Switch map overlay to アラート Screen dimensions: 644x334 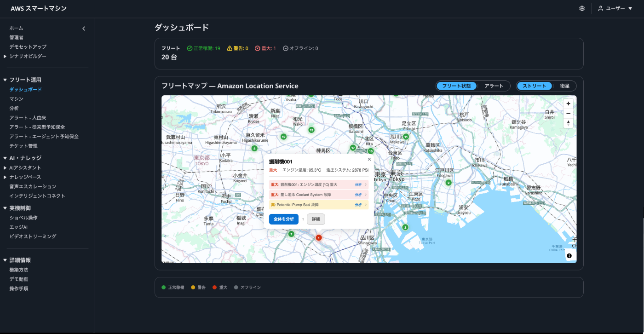494,86
